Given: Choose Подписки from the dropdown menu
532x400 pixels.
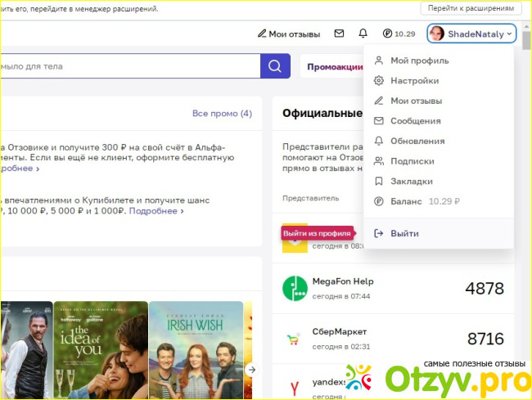Looking at the screenshot, I should 412,161.
